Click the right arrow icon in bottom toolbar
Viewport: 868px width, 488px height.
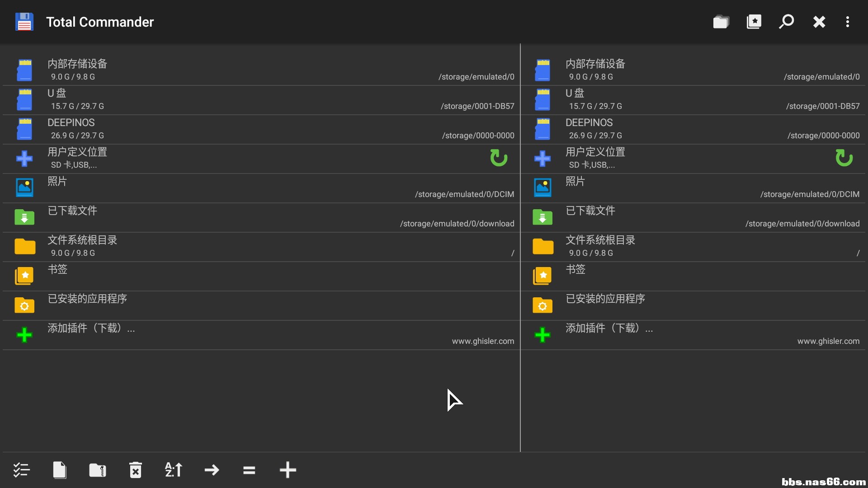[x=212, y=470]
